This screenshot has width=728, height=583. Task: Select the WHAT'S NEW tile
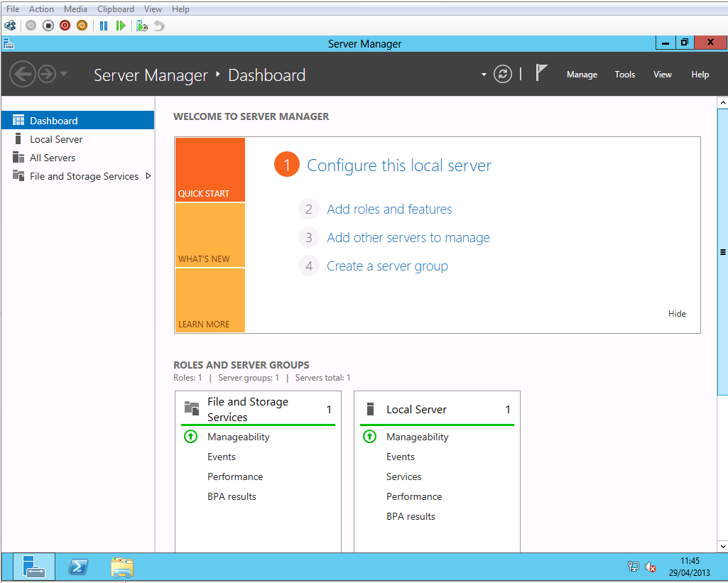pos(210,236)
